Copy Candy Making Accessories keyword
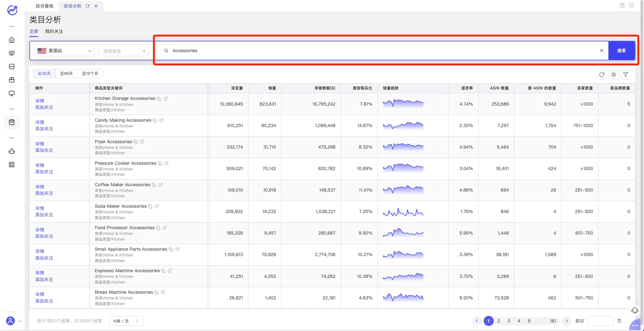 [x=155, y=120]
